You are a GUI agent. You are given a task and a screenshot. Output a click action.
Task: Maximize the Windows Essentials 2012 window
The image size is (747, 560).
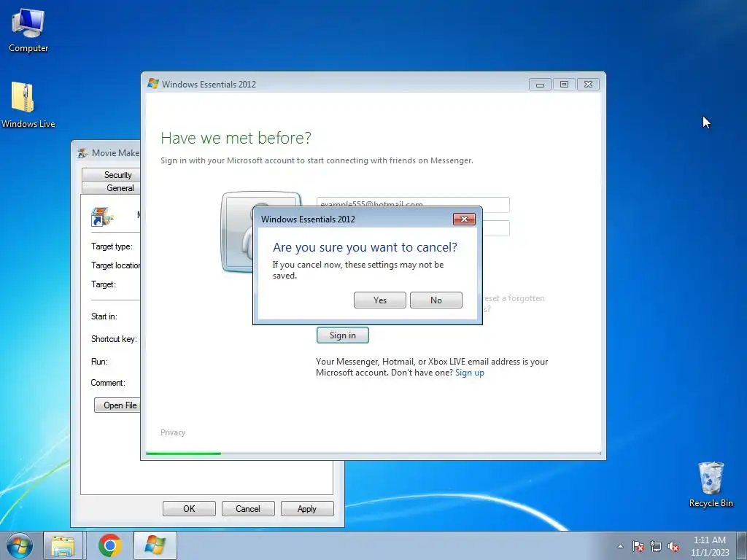[564, 85]
